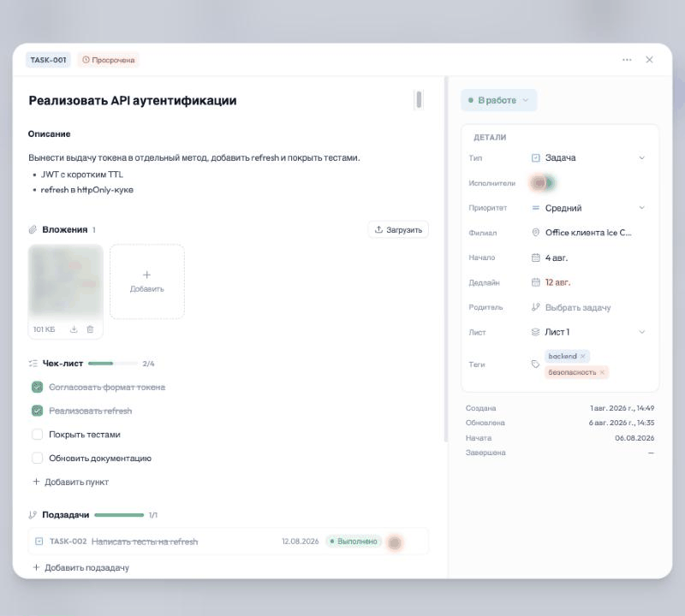
Task: Click the Office клиента Ice C... branch value
Action: pyautogui.click(x=588, y=233)
